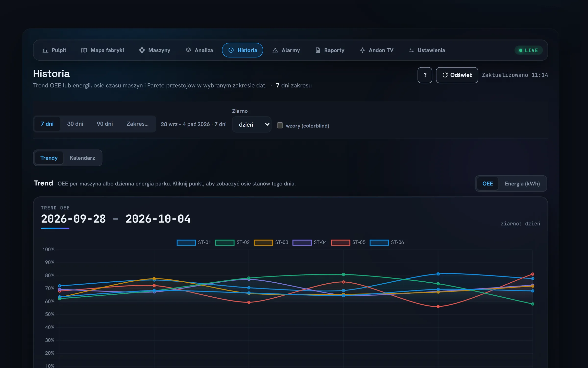Click the Alarmy warning triangle icon
The image size is (588, 368).
tap(275, 50)
